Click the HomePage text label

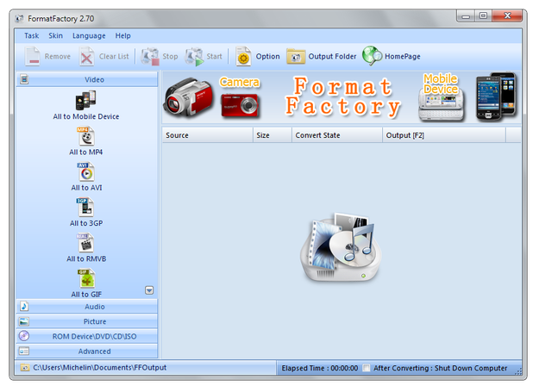click(403, 57)
